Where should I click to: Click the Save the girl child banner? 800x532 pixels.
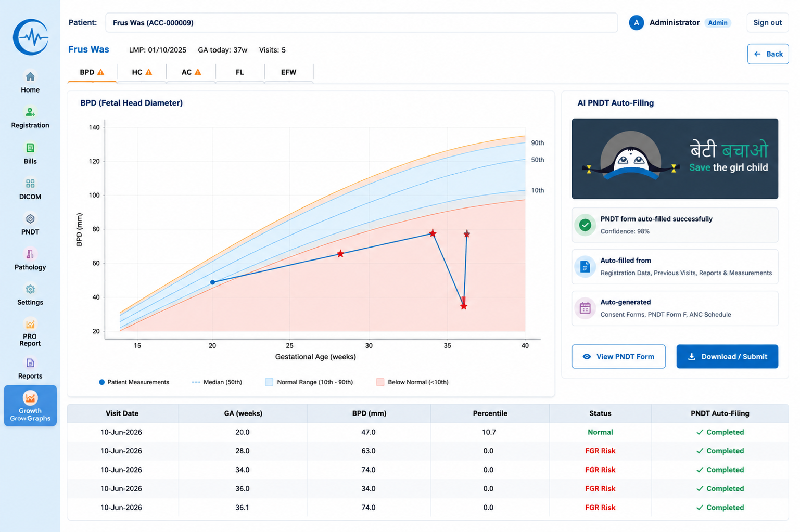click(x=675, y=159)
